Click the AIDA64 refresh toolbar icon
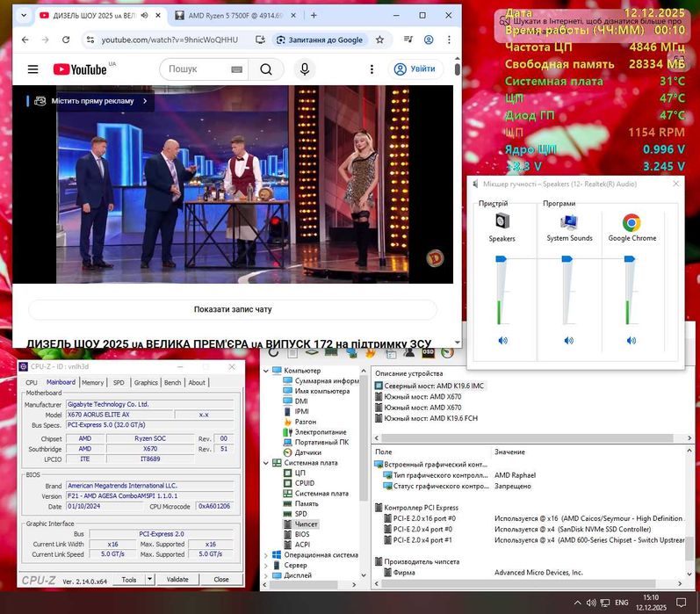 pos(273,353)
